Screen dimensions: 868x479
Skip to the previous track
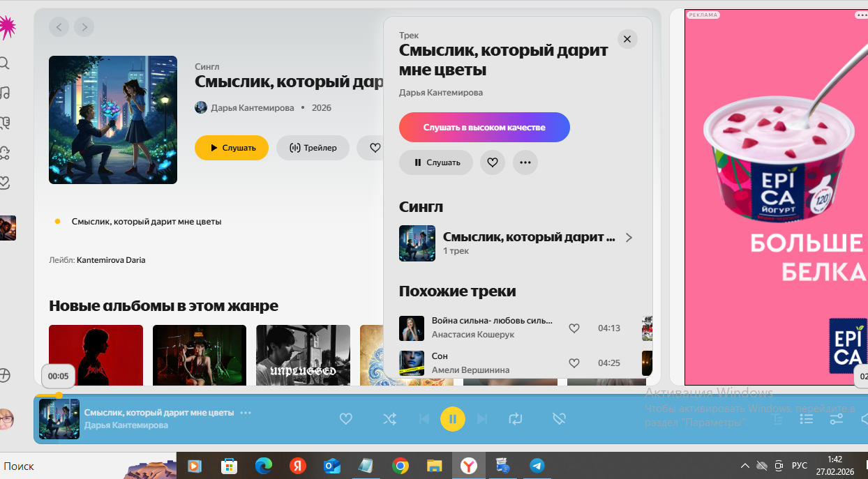(x=424, y=419)
